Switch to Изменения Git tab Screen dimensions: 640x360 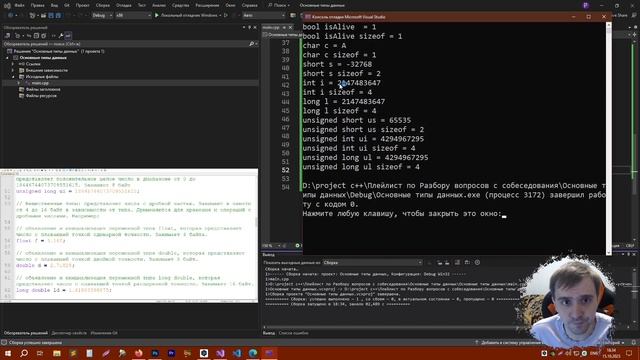[104, 333]
